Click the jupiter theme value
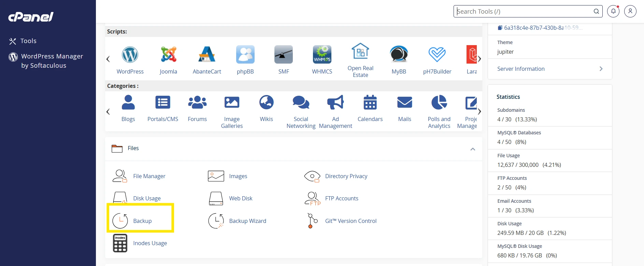Image resolution: width=644 pixels, height=266 pixels. pyautogui.click(x=505, y=52)
